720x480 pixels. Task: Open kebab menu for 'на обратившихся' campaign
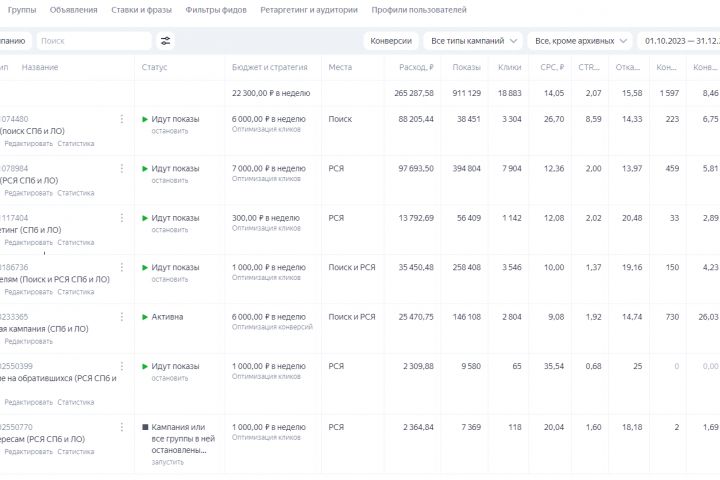click(122, 367)
